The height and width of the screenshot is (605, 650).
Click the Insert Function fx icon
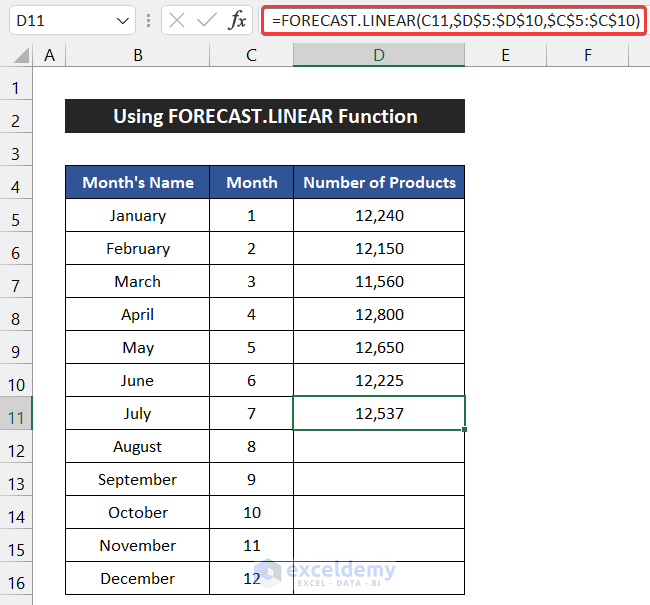237,20
